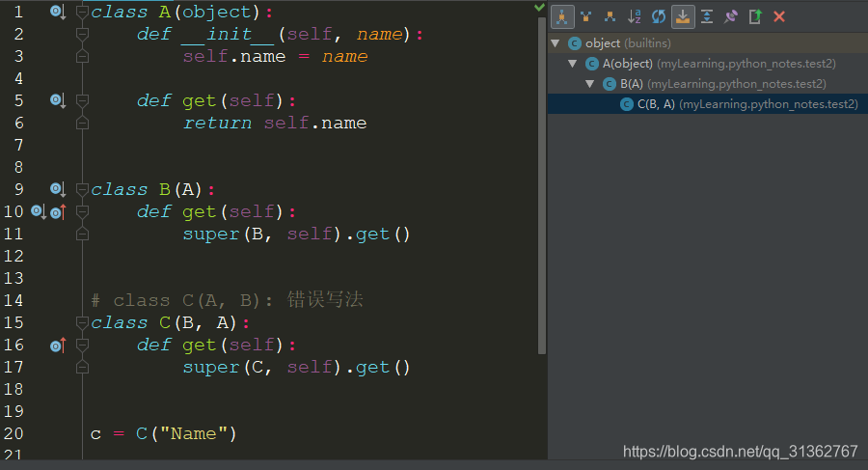Screen dimensions: 868x470
Task: Toggle Autoscroll to Source button
Action: click(683, 16)
